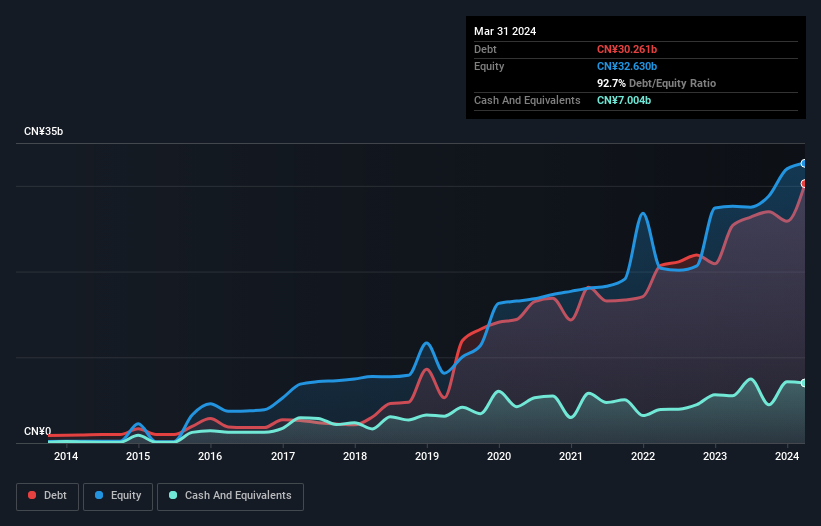This screenshot has width=821, height=526.
Task: Click the teal dot in Cash legend
Action: pos(173,496)
